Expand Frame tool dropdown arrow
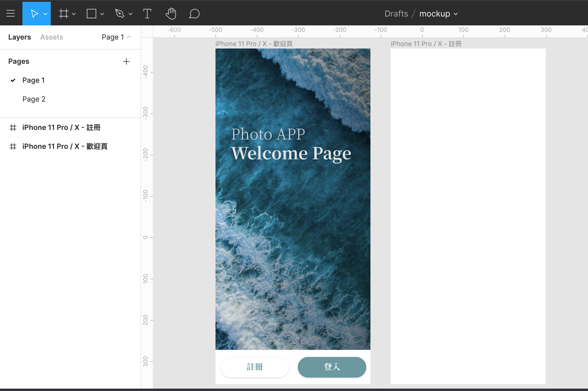This screenshot has height=391, width=588. 74,14
